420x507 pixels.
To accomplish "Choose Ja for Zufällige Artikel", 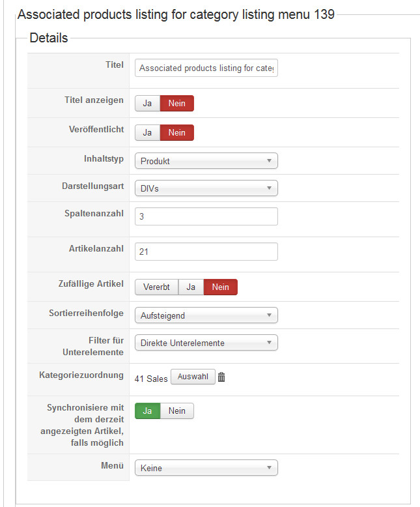I will (x=191, y=287).
